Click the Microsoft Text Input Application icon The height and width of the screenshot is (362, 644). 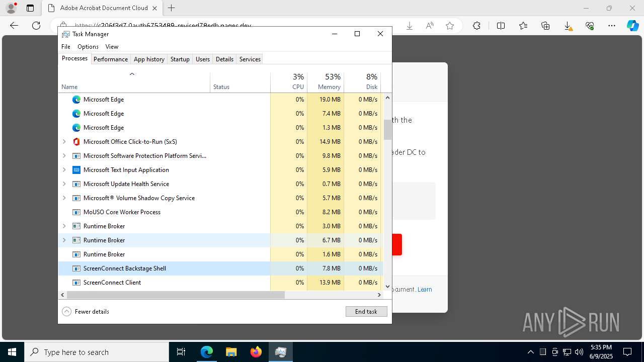click(x=76, y=170)
